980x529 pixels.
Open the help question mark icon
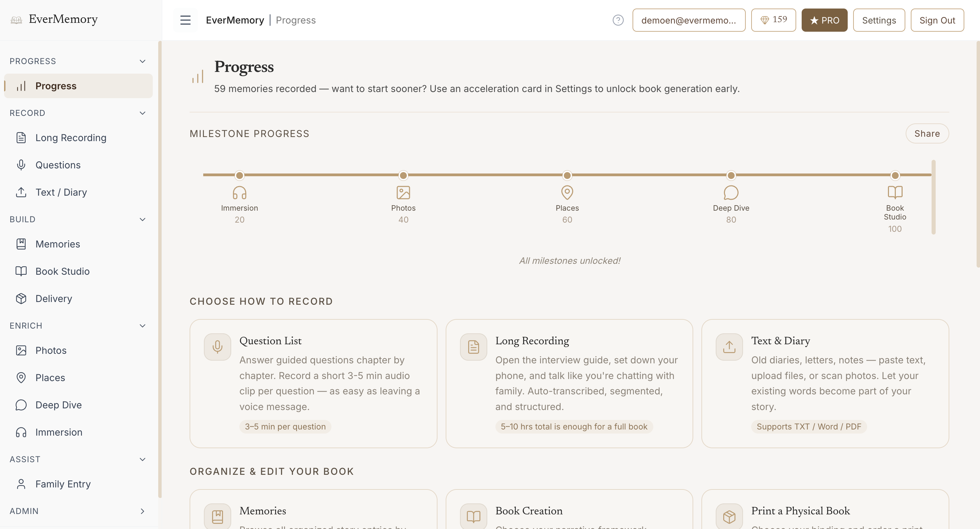click(618, 20)
